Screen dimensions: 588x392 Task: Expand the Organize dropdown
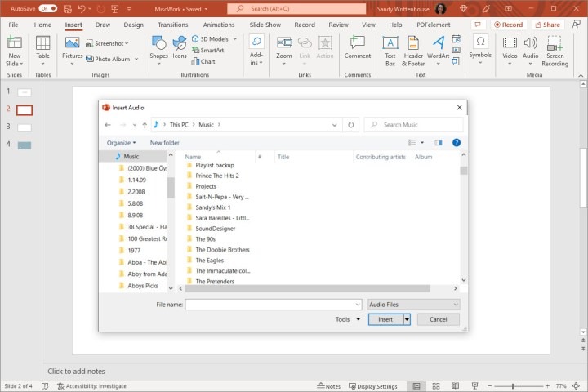point(121,143)
